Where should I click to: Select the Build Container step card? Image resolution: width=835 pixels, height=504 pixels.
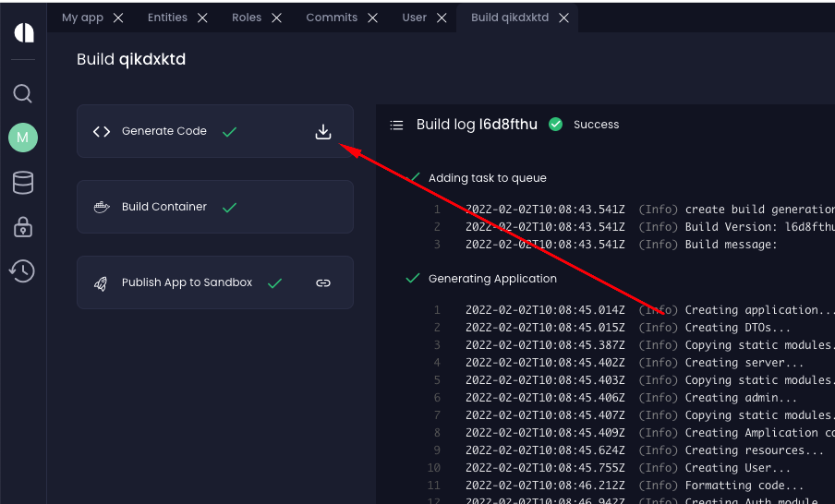point(215,207)
